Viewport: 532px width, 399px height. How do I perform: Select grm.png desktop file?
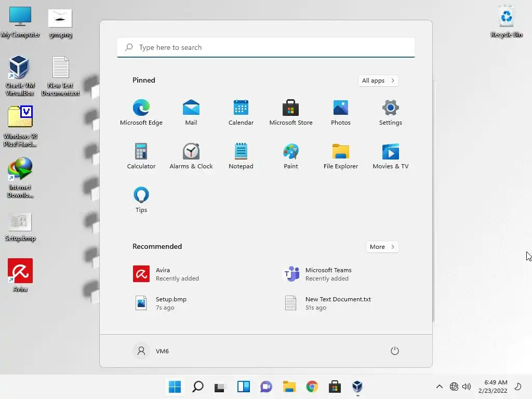(60, 23)
